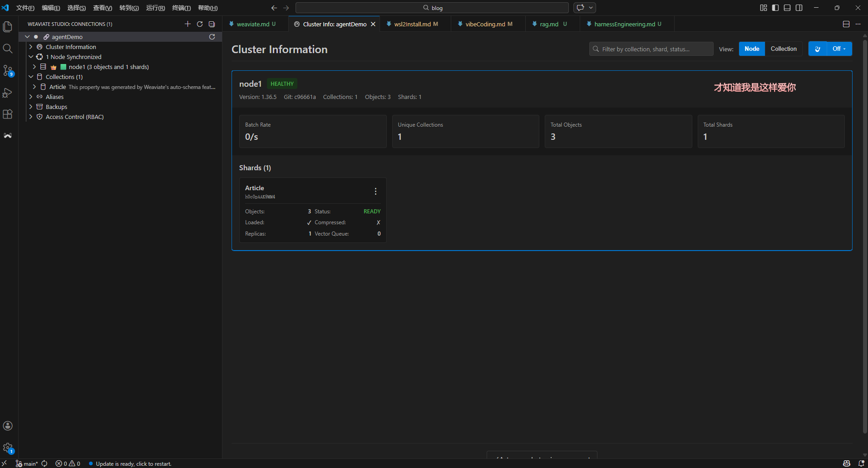Image resolution: width=868 pixels, height=468 pixels.
Task: Click the editor vertical scrollbar
Action: pos(865,236)
